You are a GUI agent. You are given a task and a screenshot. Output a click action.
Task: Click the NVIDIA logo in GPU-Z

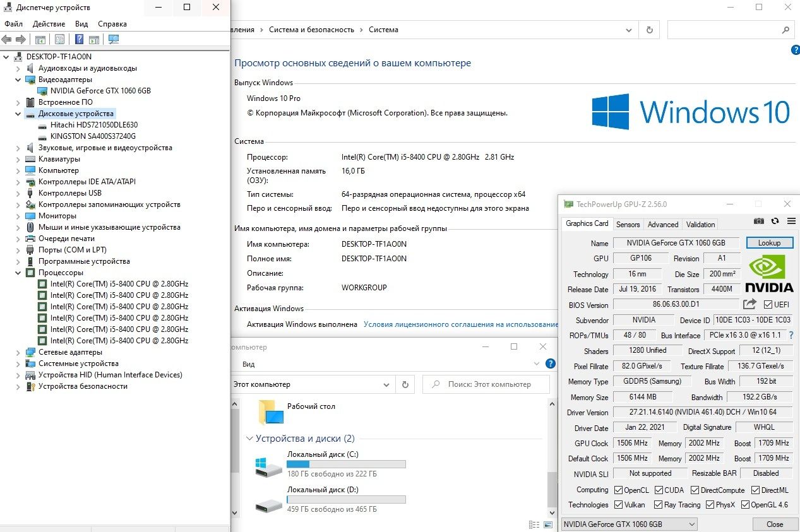coord(770,273)
